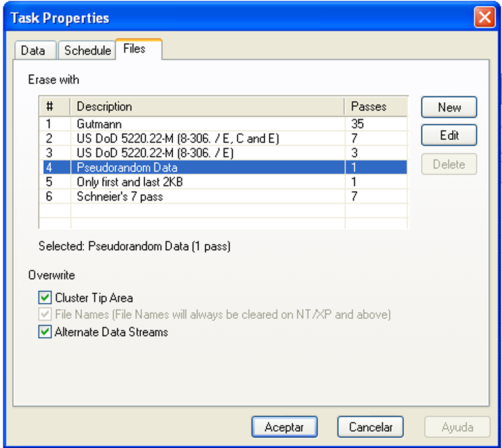Toggle Alternate Data Streams checkbox
This screenshot has width=502, height=448.
(45, 332)
